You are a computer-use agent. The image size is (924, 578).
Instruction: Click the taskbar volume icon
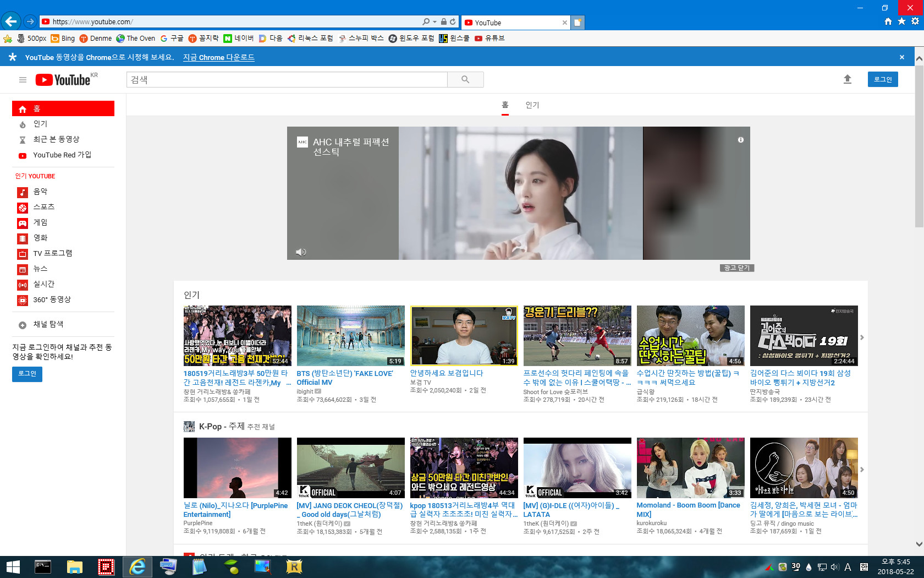(835, 567)
